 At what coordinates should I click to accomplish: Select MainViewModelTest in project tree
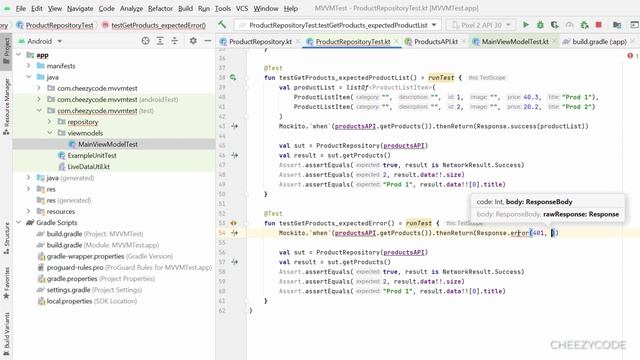(108, 144)
